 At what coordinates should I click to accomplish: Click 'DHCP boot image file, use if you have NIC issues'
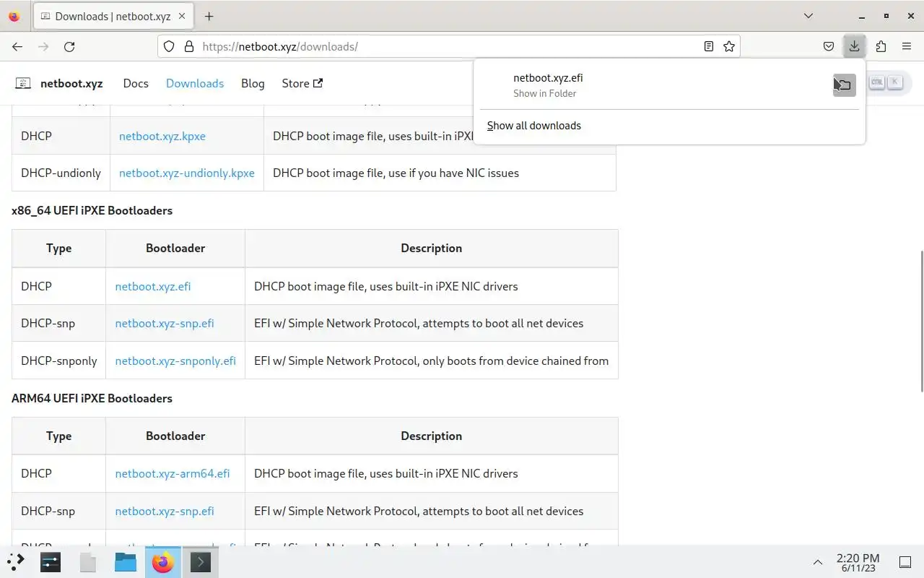396,173
